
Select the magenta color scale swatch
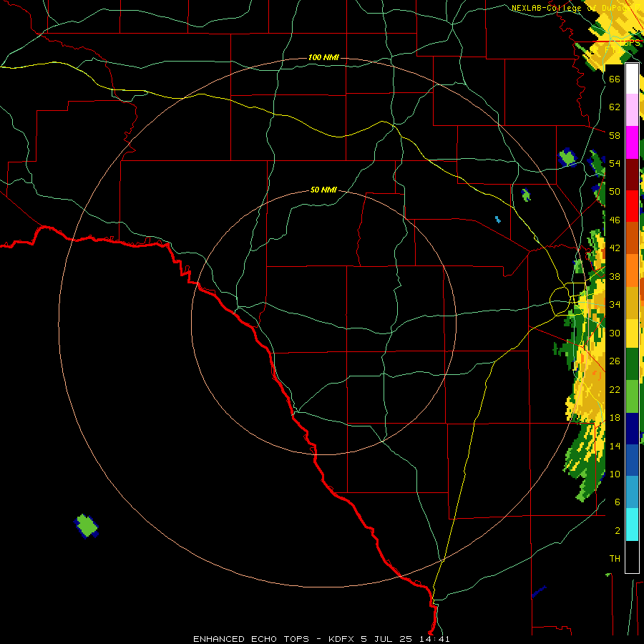tap(632, 142)
